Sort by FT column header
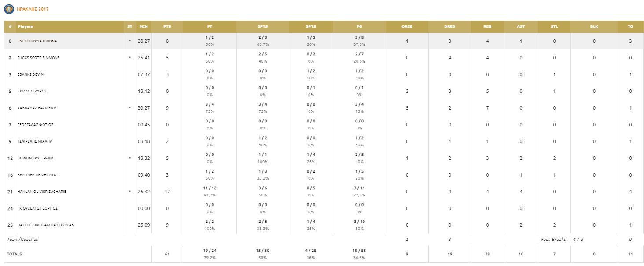The height and width of the screenshot is (266, 644). pos(210,26)
